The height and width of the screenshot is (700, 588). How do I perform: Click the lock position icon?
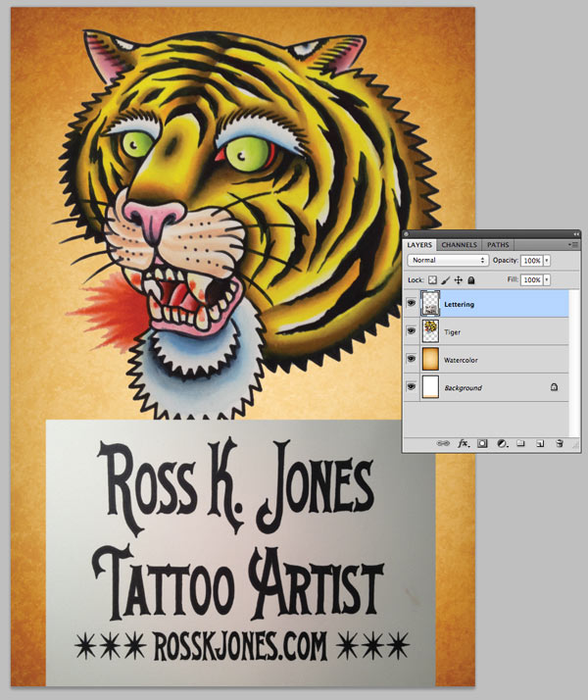coord(458,280)
